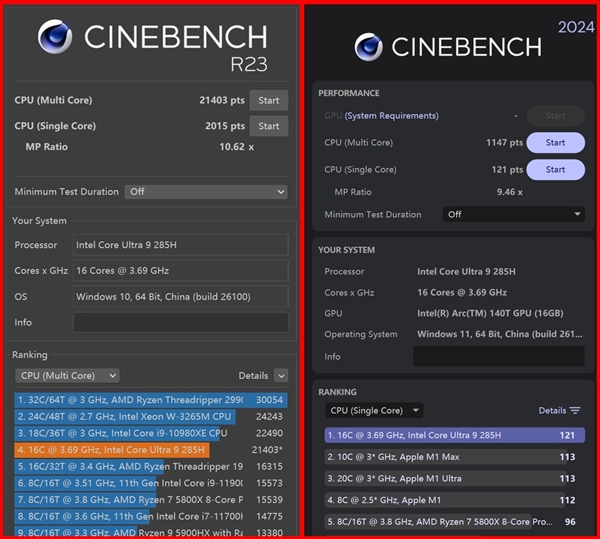Select the AMD Ryzen Threadripper 30054 ranking row
Viewport: 600px width, 539px height.
[x=150, y=399]
